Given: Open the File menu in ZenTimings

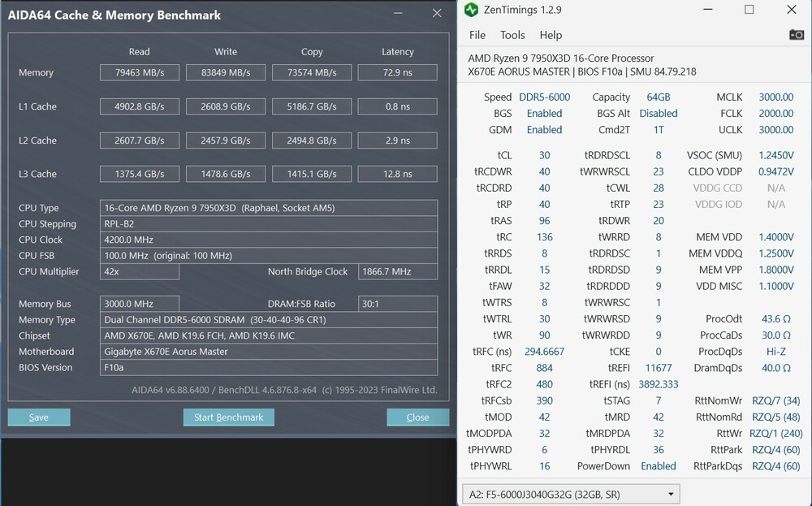Looking at the screenshot, I should [x=477, y=35].
